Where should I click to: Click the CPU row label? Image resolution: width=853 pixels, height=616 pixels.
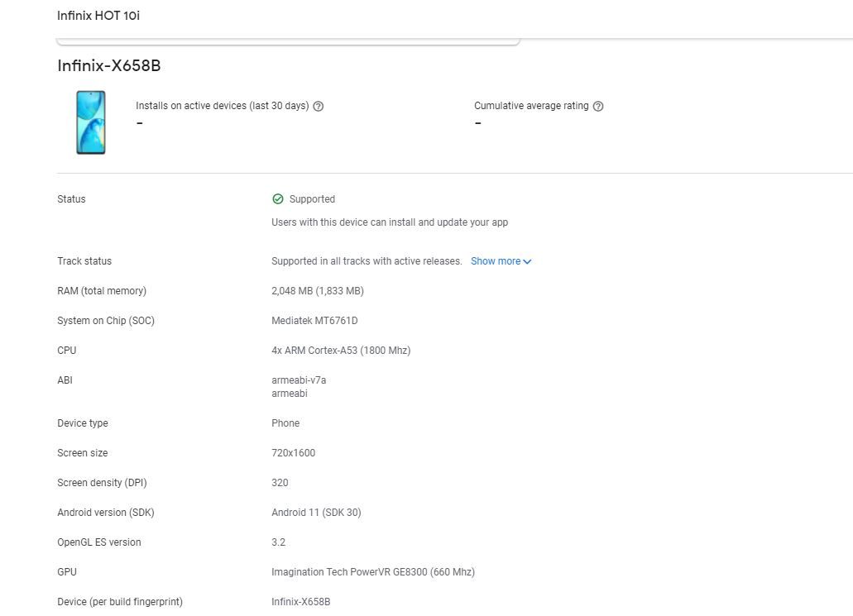click(x=67, y=351)
